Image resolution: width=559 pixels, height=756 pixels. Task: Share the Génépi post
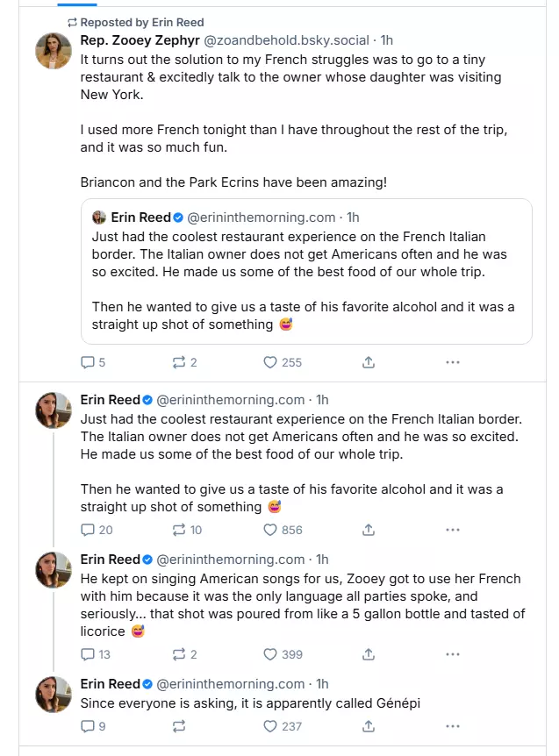click(369, 726)
